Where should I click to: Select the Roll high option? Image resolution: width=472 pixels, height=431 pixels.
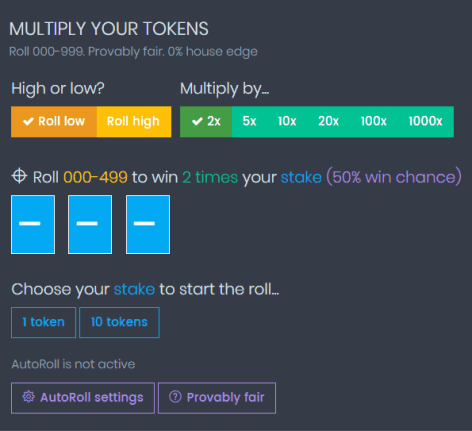pos(134,122)
